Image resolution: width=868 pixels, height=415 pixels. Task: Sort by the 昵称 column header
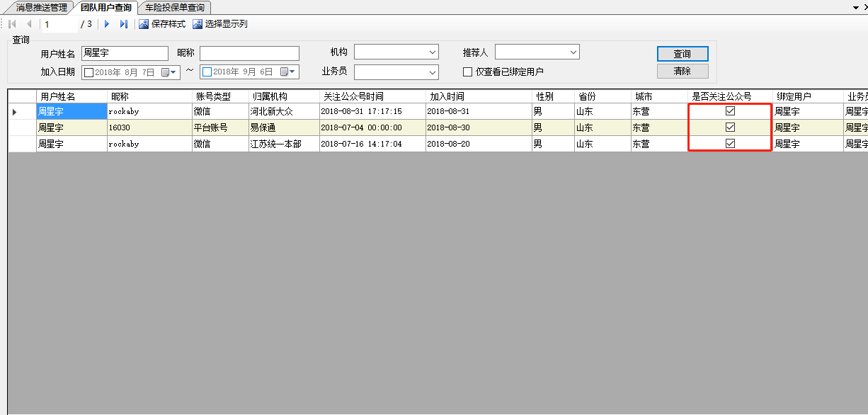pos(150,96)
